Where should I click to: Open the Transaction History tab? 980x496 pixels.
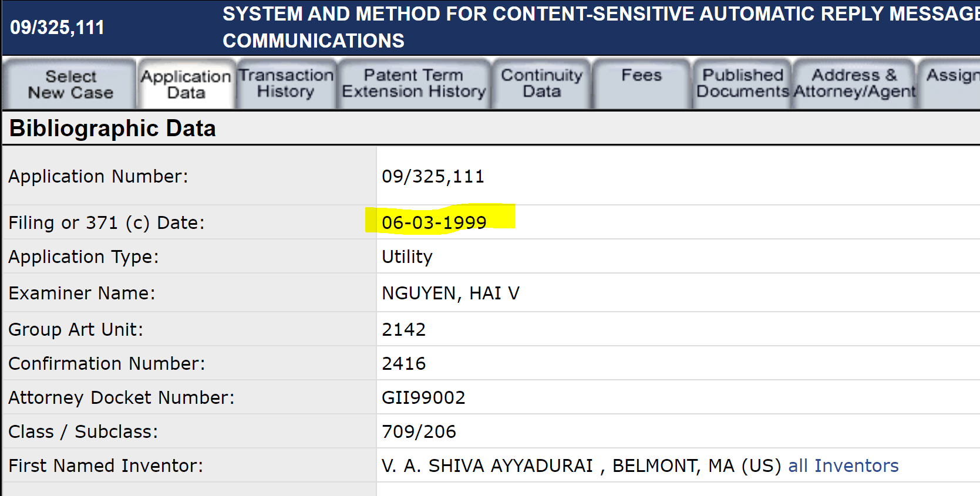tap(286, 83)
